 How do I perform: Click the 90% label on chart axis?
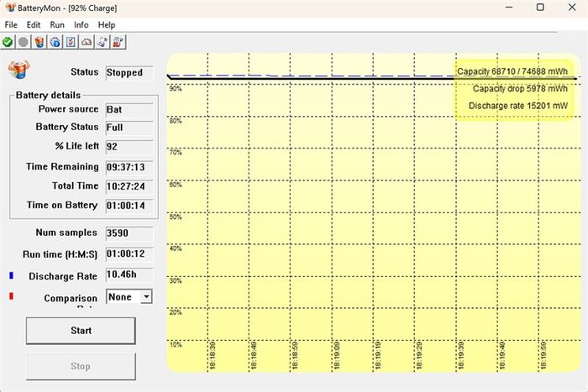click(176, 89)
